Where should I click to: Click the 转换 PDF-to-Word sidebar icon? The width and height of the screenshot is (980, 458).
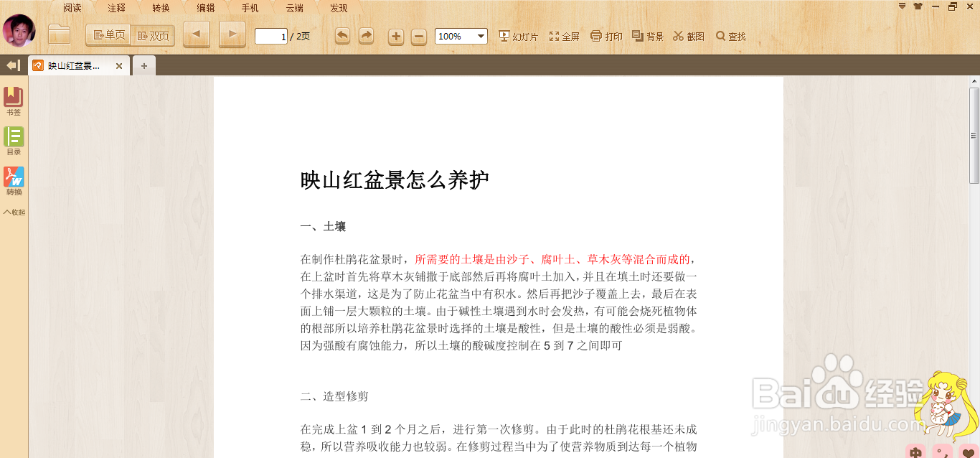[x=14, y=181]
